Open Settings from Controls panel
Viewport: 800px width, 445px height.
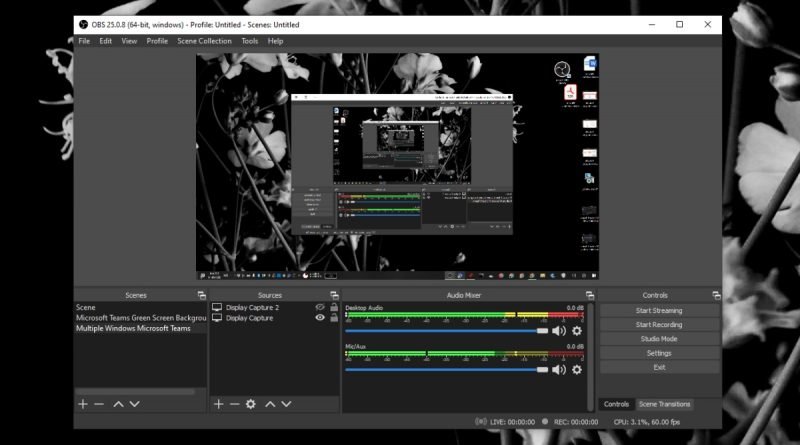click(x=659, y=353)
